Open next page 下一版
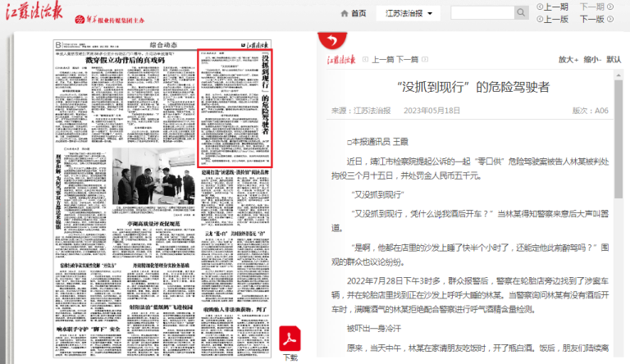630x364 pixels. [x=591, y=20]
